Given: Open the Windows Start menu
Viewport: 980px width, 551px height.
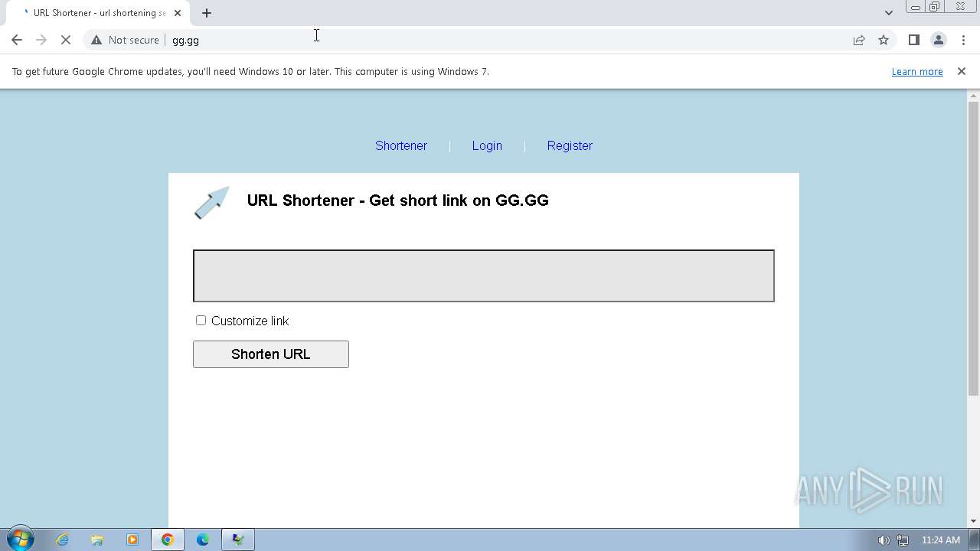Looking at the screenshot, I should click(x=21, y=540).
